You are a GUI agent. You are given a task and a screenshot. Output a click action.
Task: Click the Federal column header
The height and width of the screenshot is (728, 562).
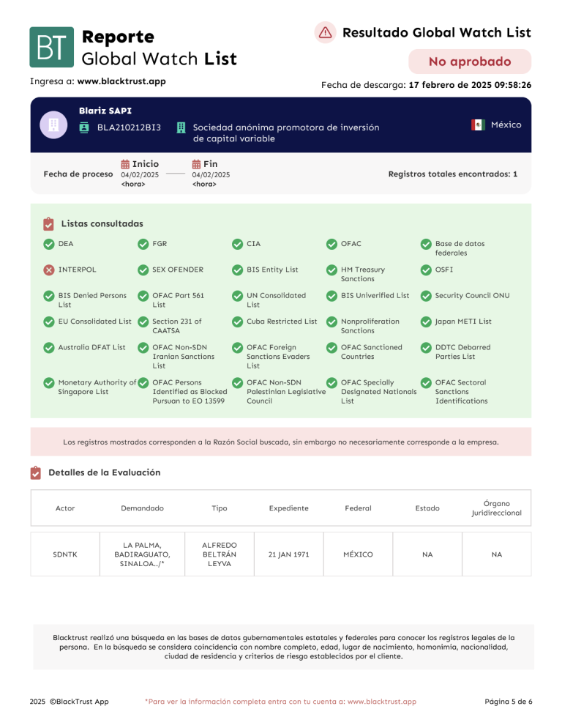click(x=359, y=508)
